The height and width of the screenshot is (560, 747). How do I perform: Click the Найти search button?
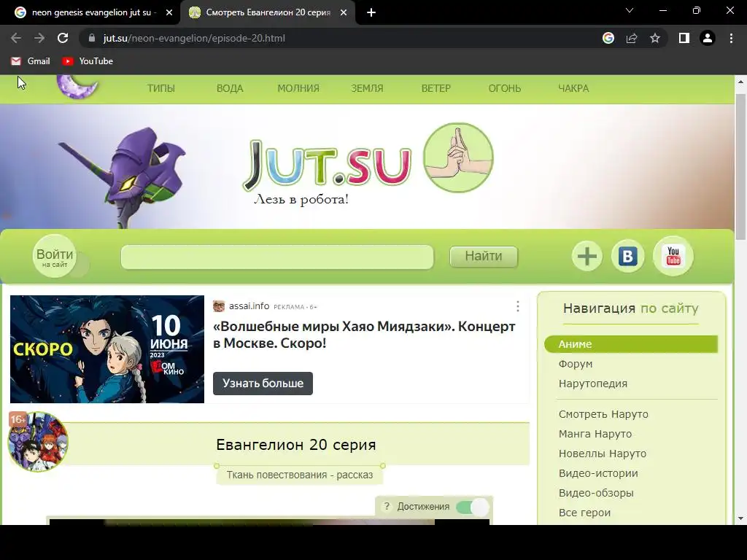pyautogui.click(x=484, y=257)
